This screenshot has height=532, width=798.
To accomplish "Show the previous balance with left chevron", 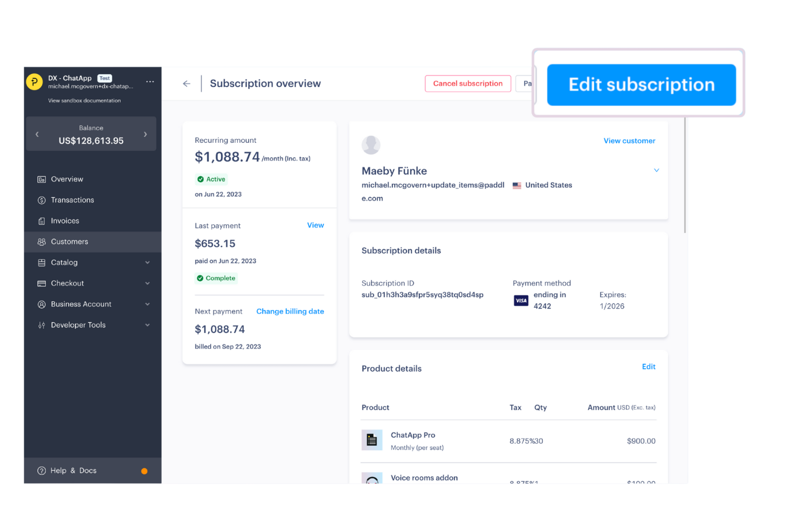I will click(x=37, y=134).
